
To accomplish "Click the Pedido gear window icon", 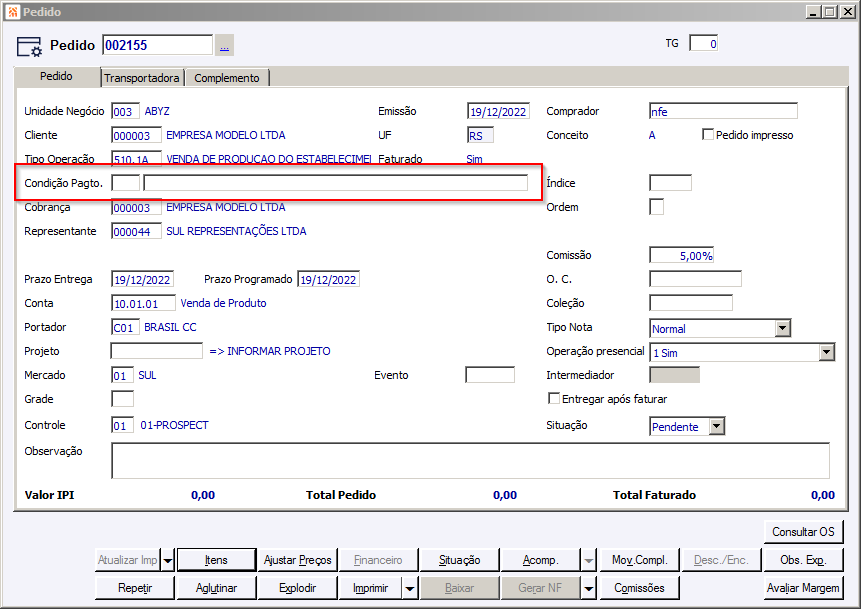I will click(29, 47).
